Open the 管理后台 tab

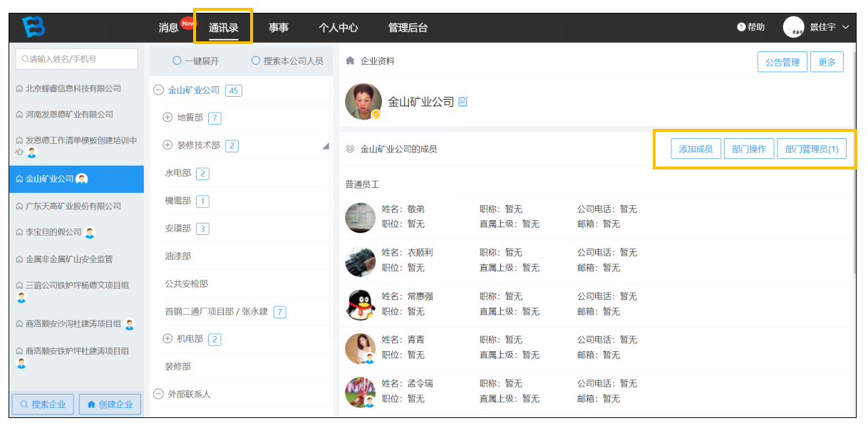[x=408, y=28]
